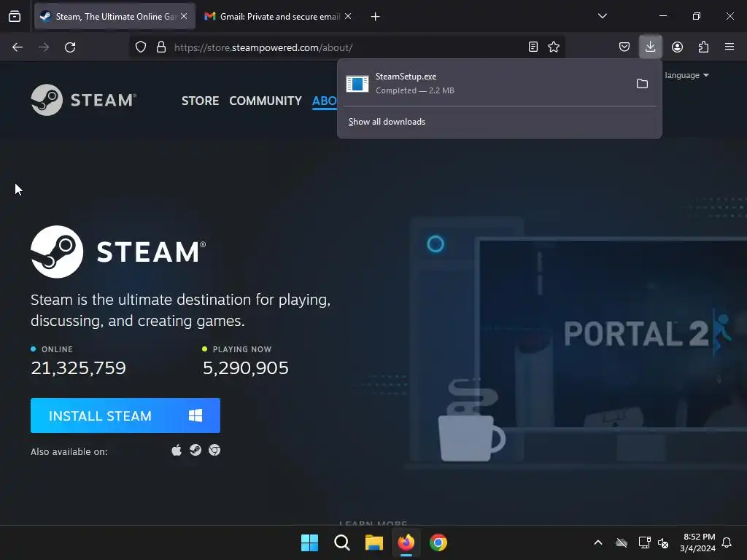Go back to previous page

click(18, 47)
